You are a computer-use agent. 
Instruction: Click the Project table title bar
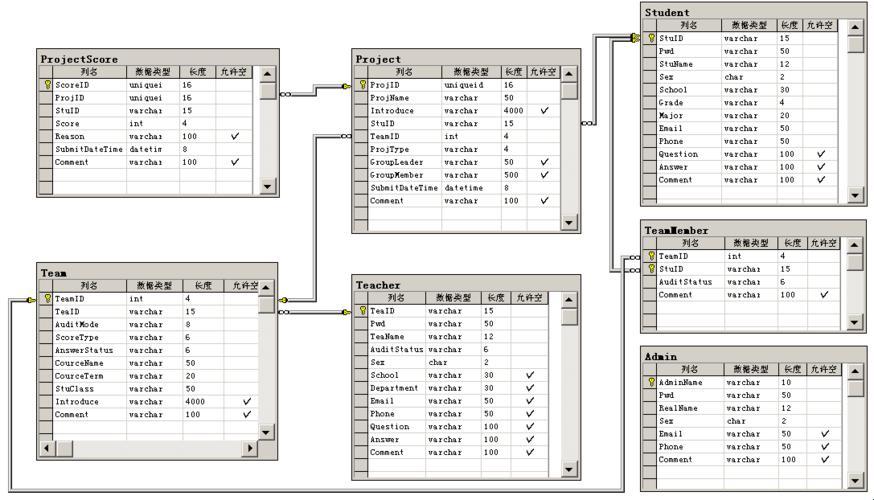[x=466, y=59]
